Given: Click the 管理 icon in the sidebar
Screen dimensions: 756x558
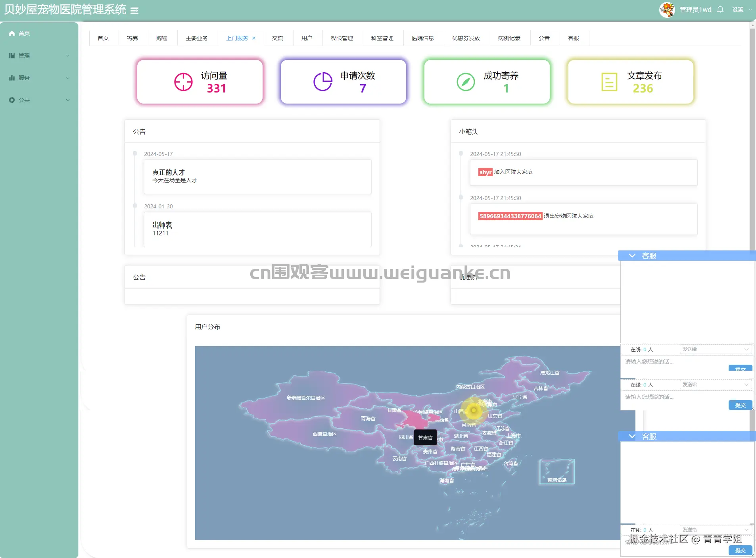Looking at the screenshot, I should point(12,56).
